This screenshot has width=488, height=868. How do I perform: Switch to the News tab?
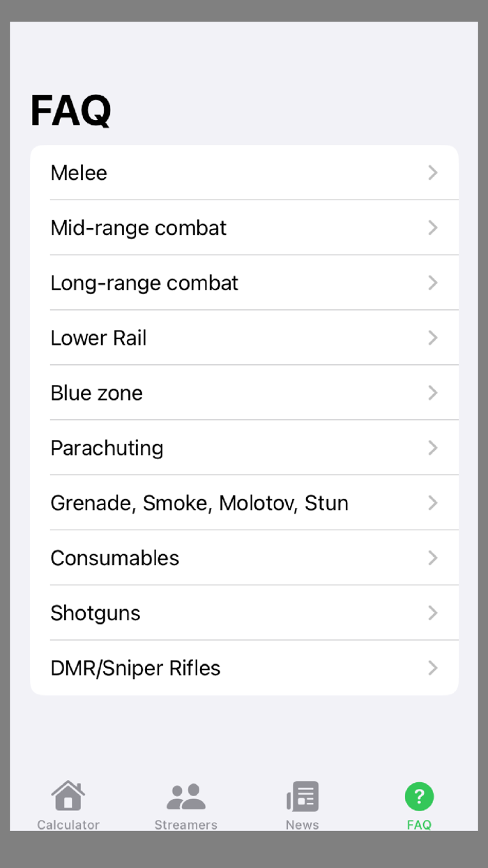(302, 804)
